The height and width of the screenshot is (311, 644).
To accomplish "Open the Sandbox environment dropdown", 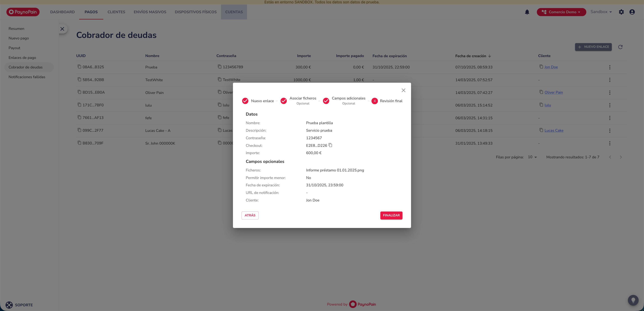I will click(x=601, y=12).
